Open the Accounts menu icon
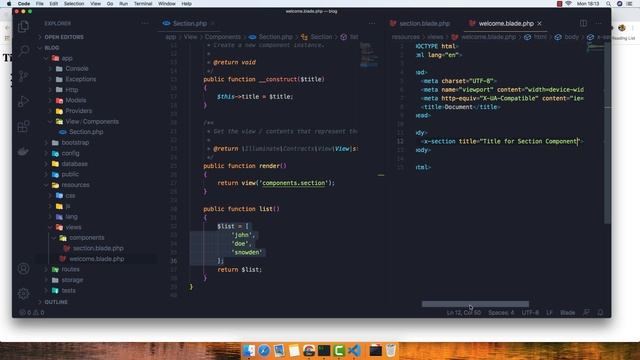This screenshot has height=360, width=640. (x=23, y=269)
